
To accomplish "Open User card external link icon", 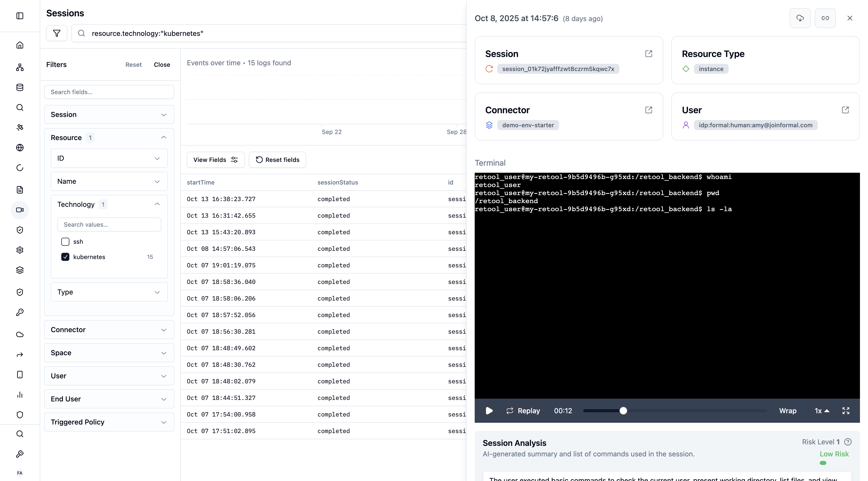I will tap(845, 110).
